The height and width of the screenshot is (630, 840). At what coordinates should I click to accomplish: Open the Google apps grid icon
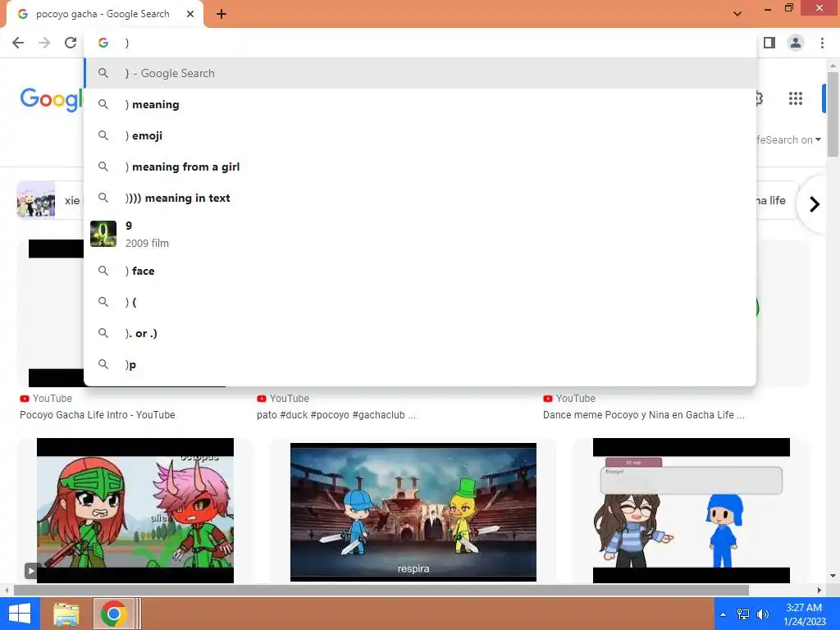point(796,98)
